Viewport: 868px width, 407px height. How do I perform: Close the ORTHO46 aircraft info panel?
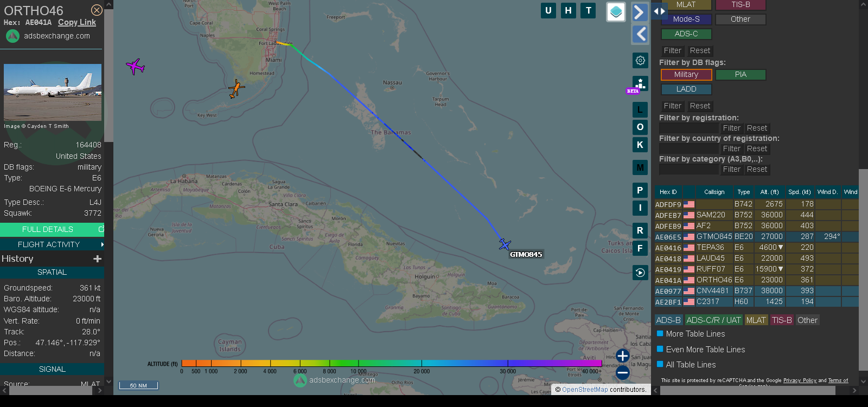(97, 10)
